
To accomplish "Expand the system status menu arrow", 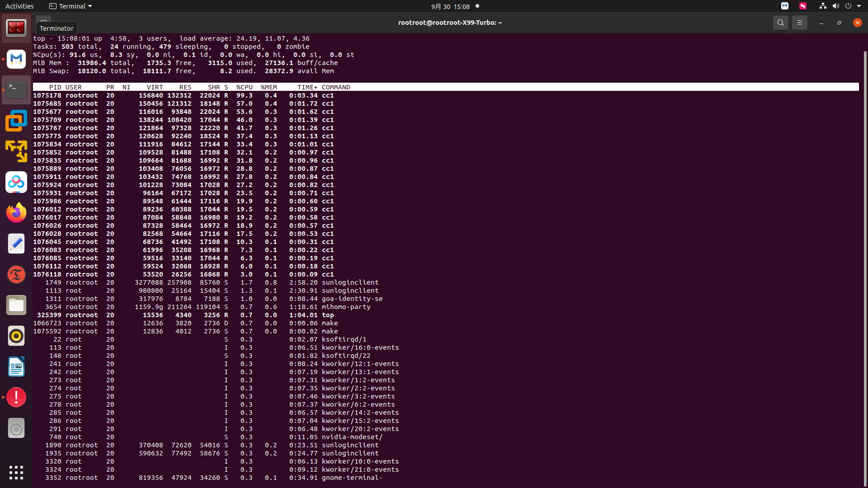I will pos(859,6).
